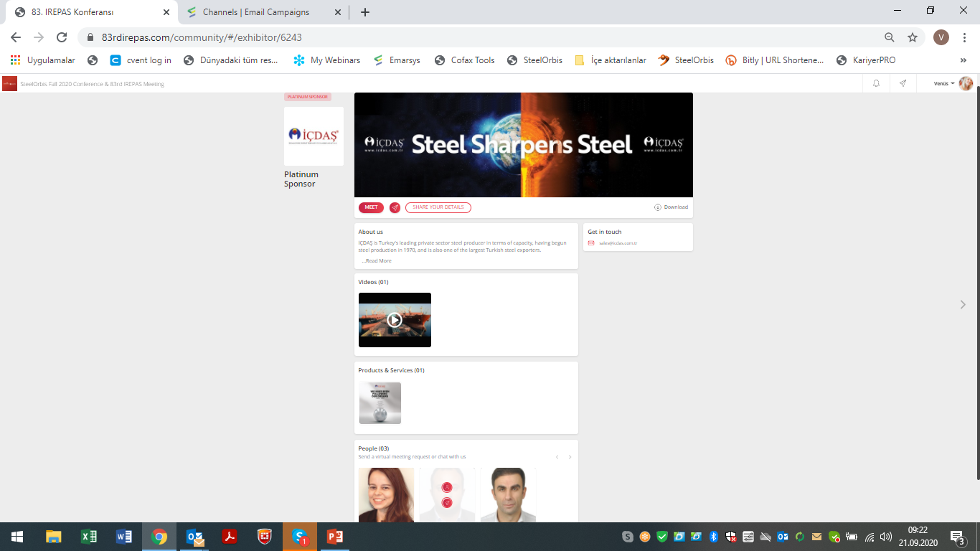Click the MEET button
Viewport: 980px width, 551px height.
pos(371,207)
